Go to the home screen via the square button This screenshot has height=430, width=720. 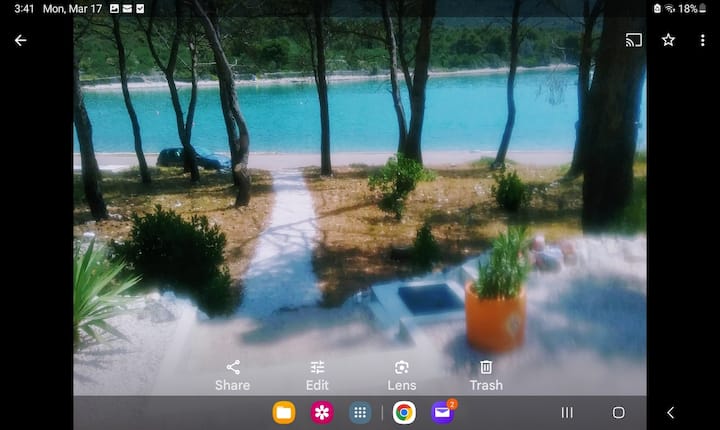[x=619, y=413]
